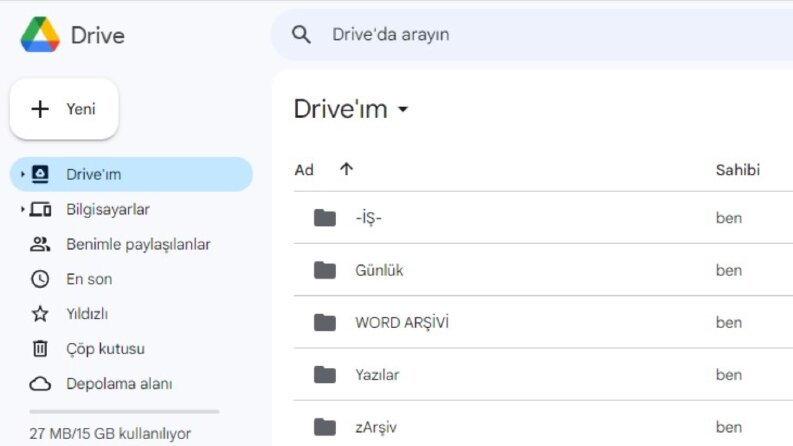Select the -İŞ- folder name
This screenshot has width=793, height=446.
(369, 218)
